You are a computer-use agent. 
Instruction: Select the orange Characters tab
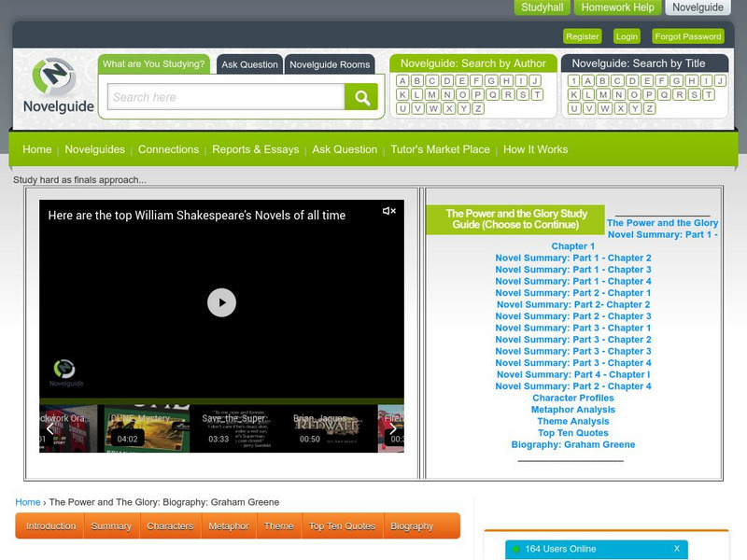(170, 525)
